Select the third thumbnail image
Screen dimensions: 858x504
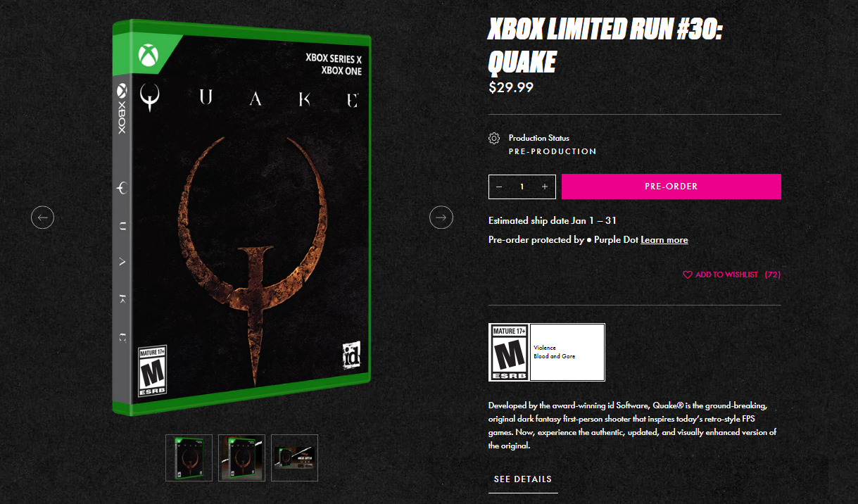coord(294,458)
